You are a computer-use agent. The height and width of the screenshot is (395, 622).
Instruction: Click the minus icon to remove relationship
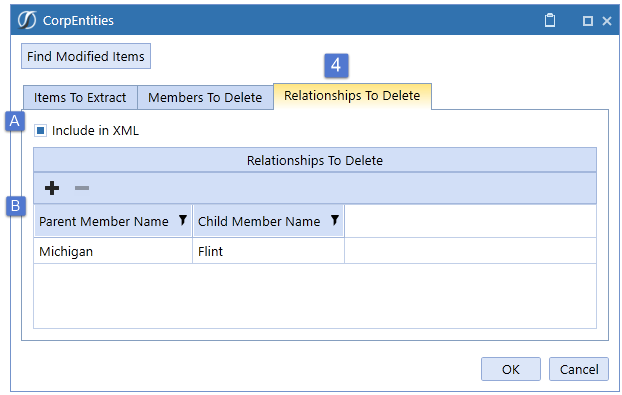(82, 188)
